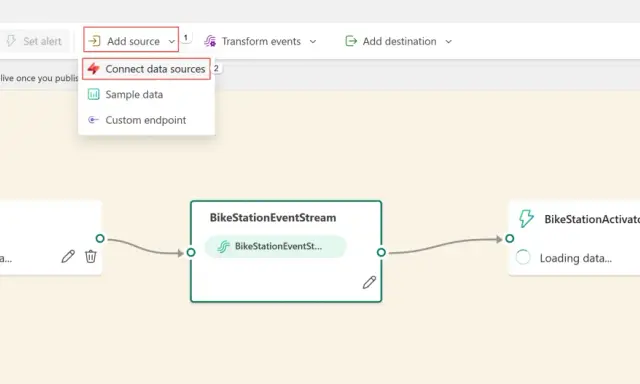
Task: Open the Transform events menu
Action: [260, 41]
